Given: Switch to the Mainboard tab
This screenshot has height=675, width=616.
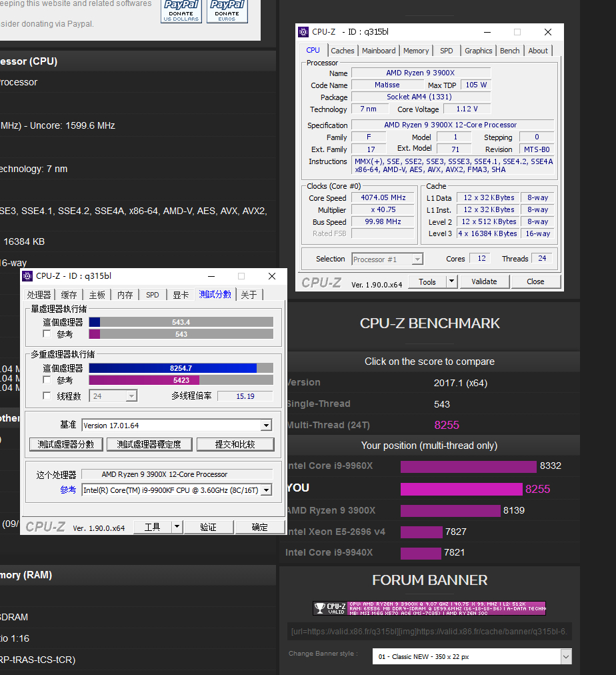Looking at the screenshot, I should (x=379, y=51).
